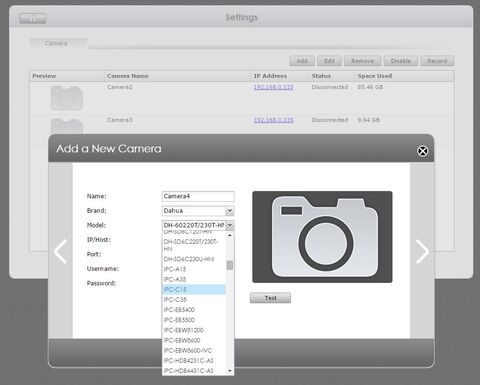This screenshot has height=385, width=480.
Task: Pick IPC-EB5400 in the model list
Action: 194,310
